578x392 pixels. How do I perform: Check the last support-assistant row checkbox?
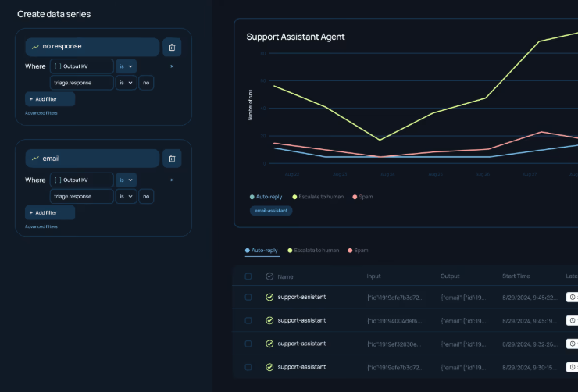[x=248, y=367]
